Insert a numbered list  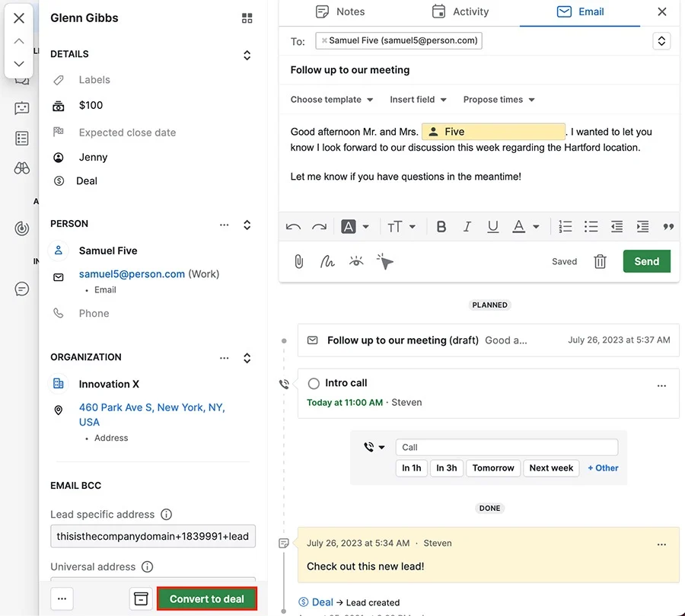tap(565, 226)
